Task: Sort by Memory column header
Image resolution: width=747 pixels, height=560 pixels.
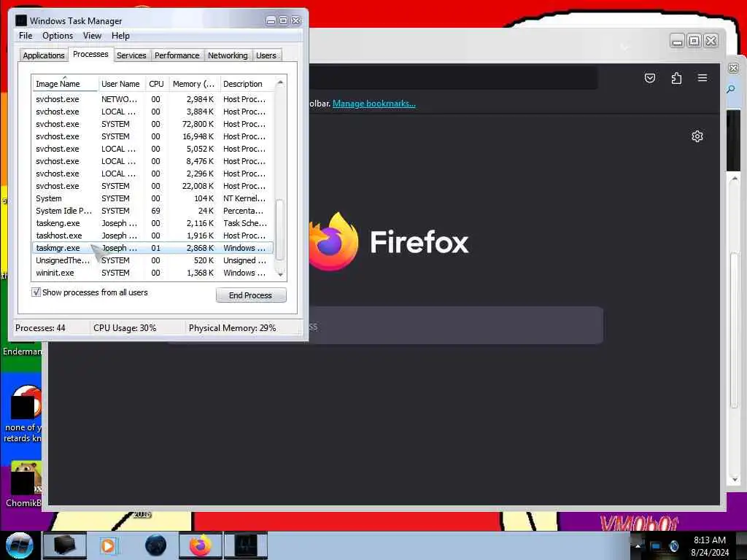Action: pos(194,84)
